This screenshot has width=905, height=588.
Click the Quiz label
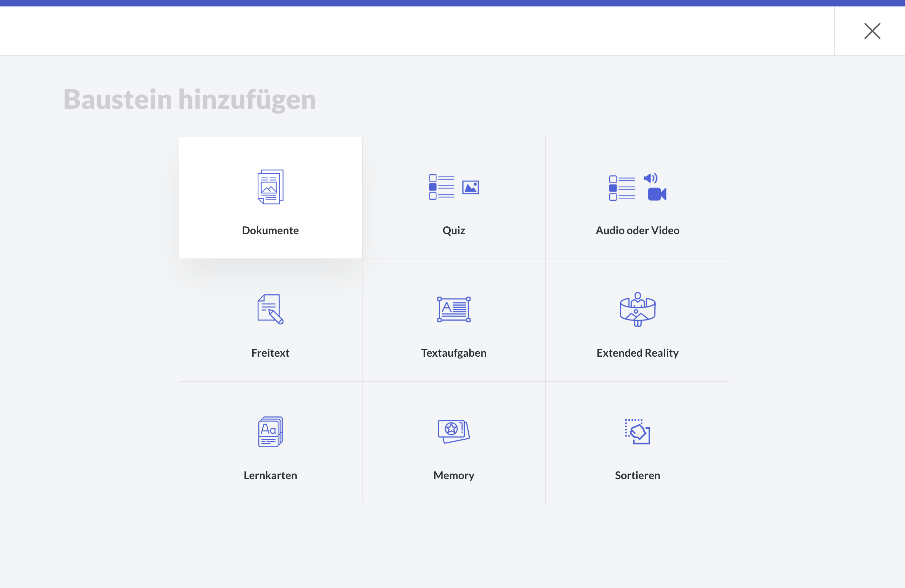(454, 230)
